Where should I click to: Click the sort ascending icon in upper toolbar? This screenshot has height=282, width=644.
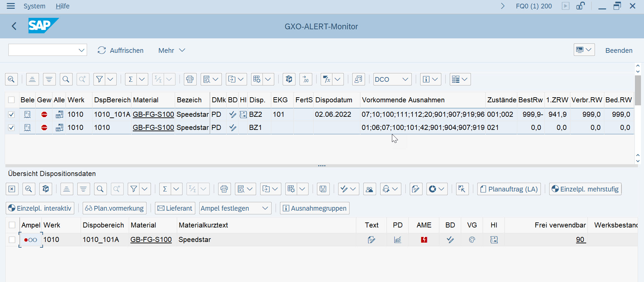point(32,79)
